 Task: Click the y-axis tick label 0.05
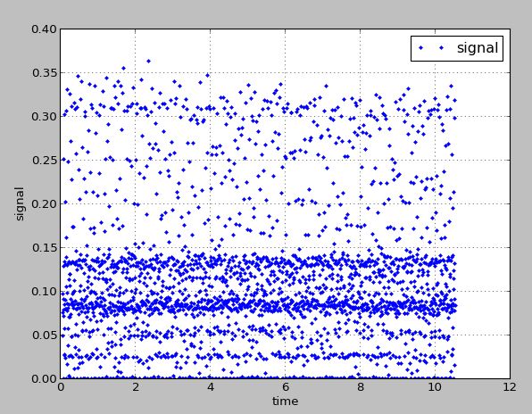pyautogui.click(x=44, y=335)
